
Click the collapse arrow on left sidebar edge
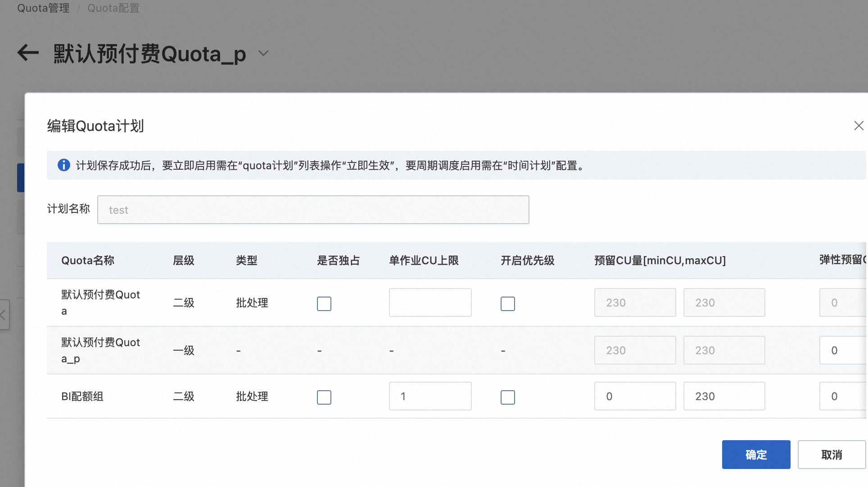point(4,315)
